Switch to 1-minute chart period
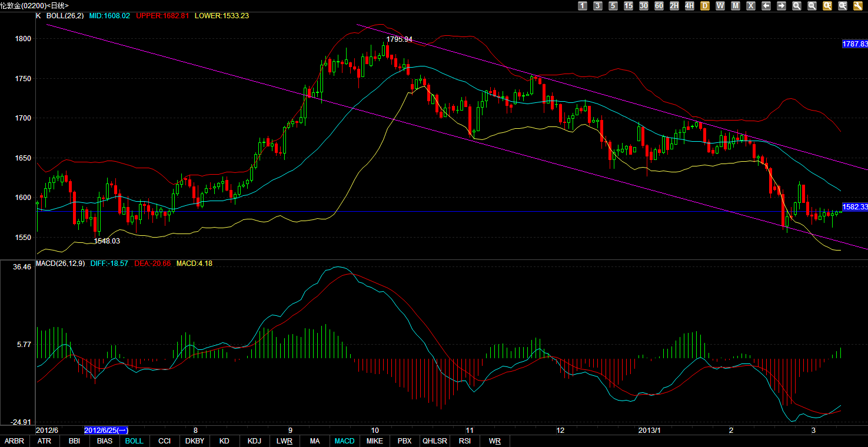The height and width of the screenshot is (447, 868). click(583, 5)
